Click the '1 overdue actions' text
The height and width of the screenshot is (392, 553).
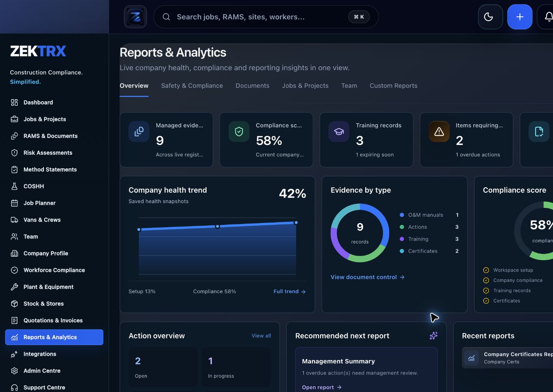478,155
